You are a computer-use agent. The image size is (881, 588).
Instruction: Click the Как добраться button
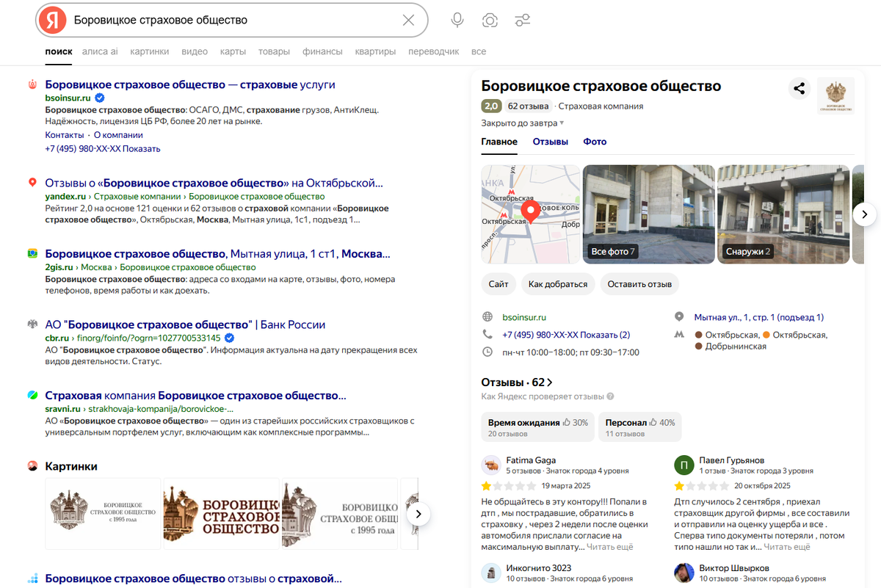[558, 284]
